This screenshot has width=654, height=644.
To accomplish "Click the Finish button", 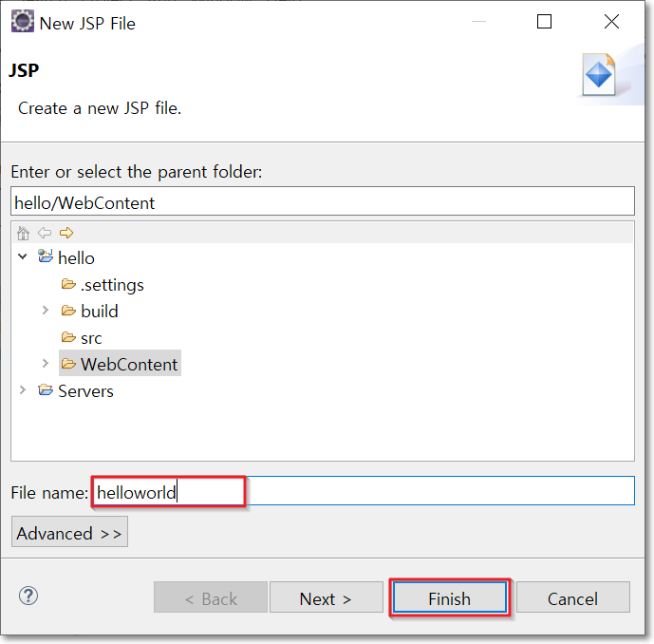I will [x=449, y=598].
